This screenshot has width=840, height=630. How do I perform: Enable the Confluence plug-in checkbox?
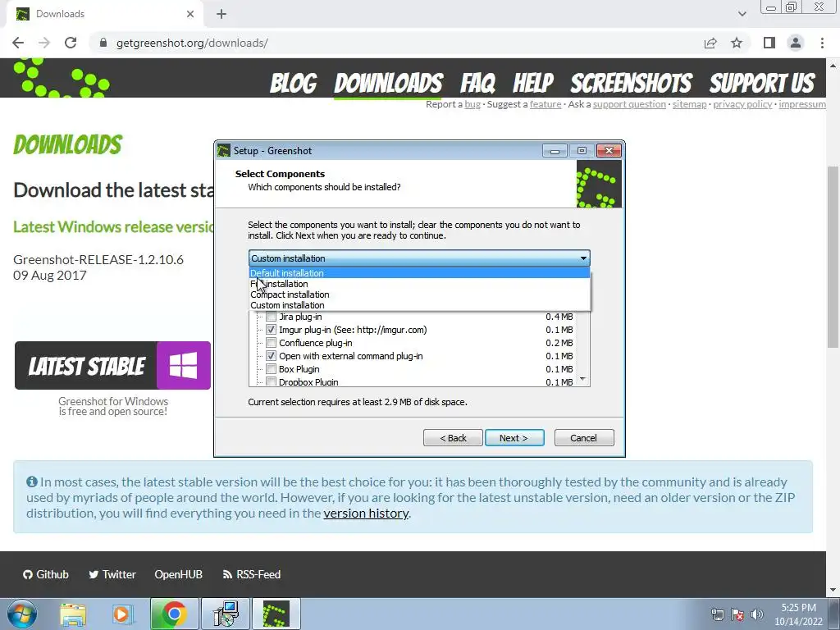click(x=271, y=343)
